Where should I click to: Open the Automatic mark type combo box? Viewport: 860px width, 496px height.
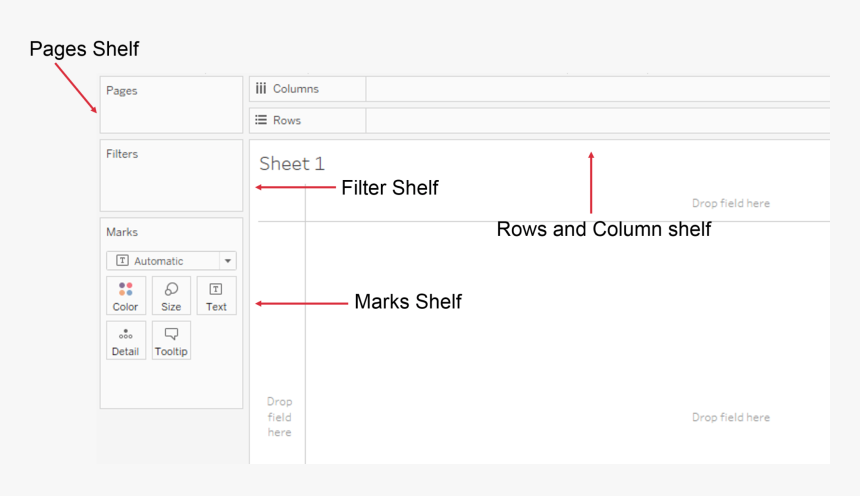[x=165, y=261]
